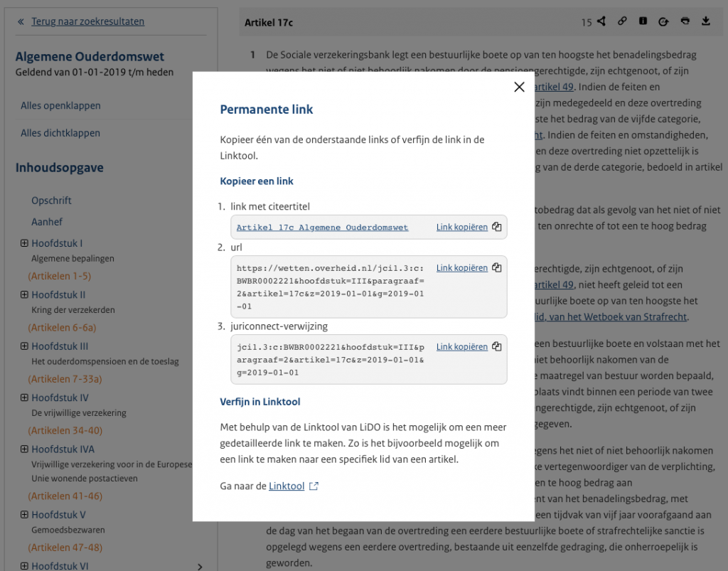Click Terug naar zoekresultaten link
This screenshot has height=571, width=728.
(x=87, y=21)
